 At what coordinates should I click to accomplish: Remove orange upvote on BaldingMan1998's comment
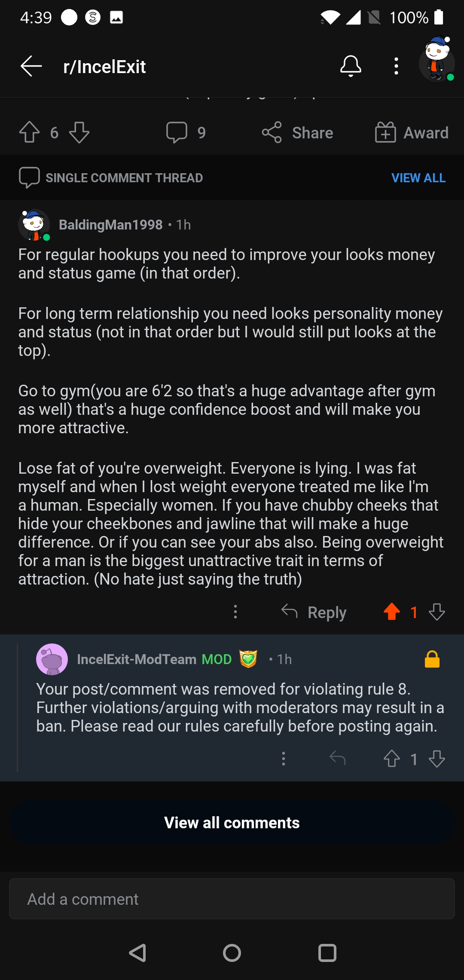click(392, 612)
